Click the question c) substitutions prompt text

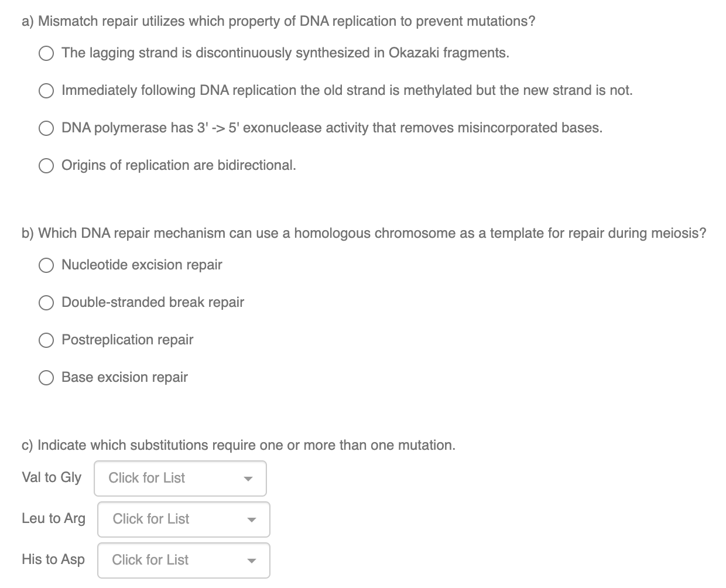point(238,445)
